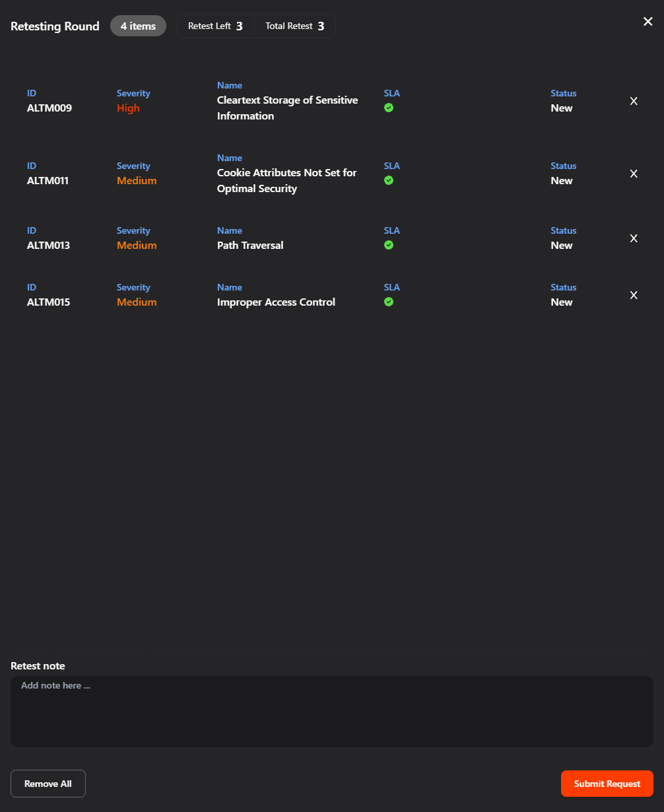This screenshot has width=664, height=812.
Task: Click the High severity label
Action: [x=128, y=108]
